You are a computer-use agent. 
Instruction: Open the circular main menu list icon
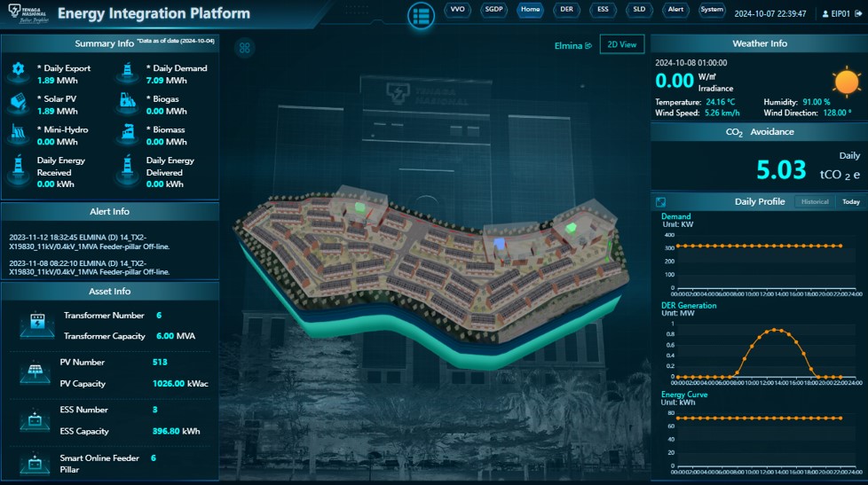421,15
